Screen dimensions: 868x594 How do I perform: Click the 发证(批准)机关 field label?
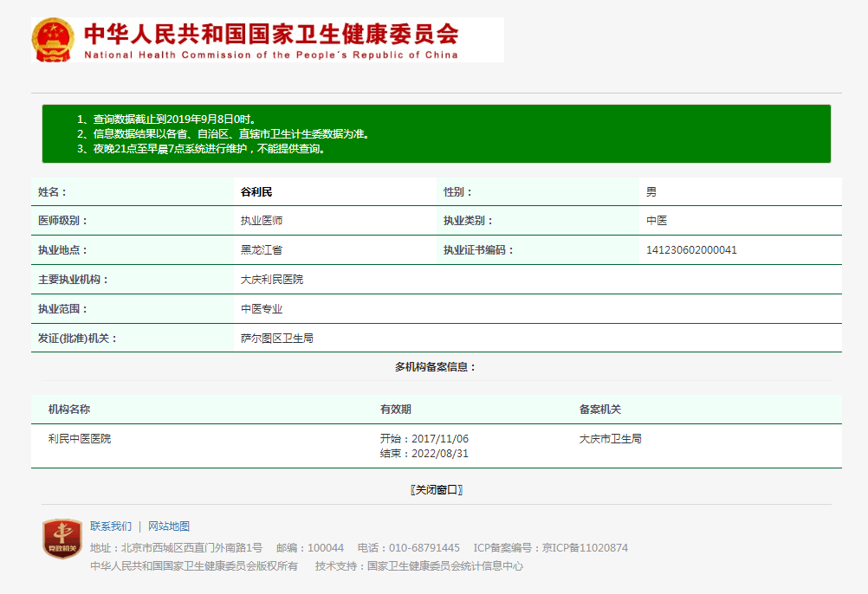click(78, 338)
